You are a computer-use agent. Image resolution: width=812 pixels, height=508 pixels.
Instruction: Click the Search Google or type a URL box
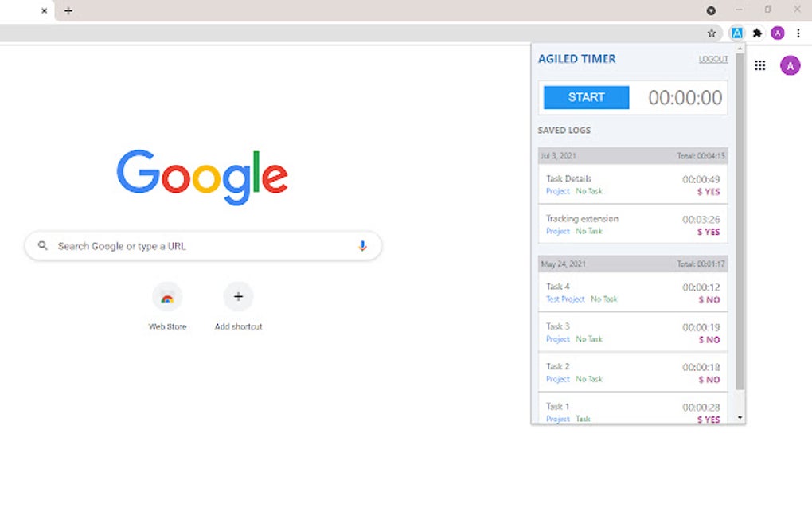203,246
